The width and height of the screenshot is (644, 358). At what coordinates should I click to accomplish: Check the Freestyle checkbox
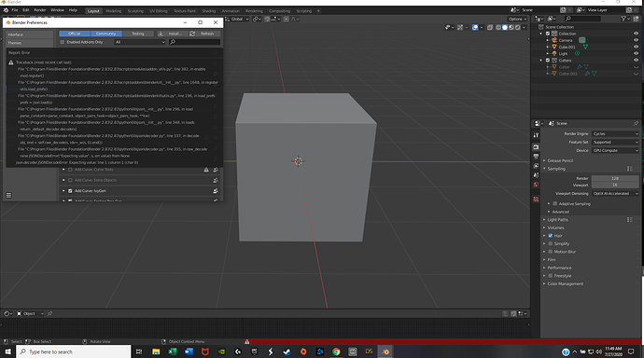click(551, 276)
